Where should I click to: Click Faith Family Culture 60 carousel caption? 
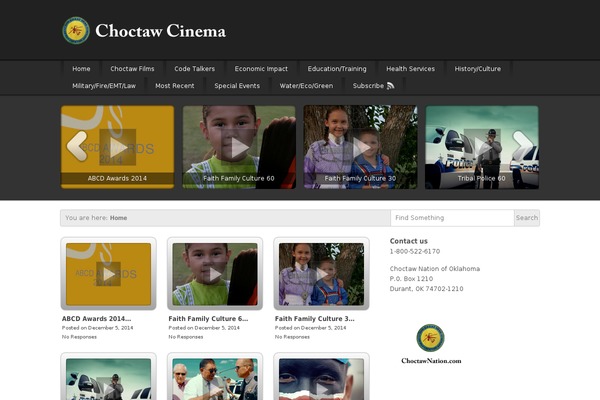[239, 178]
